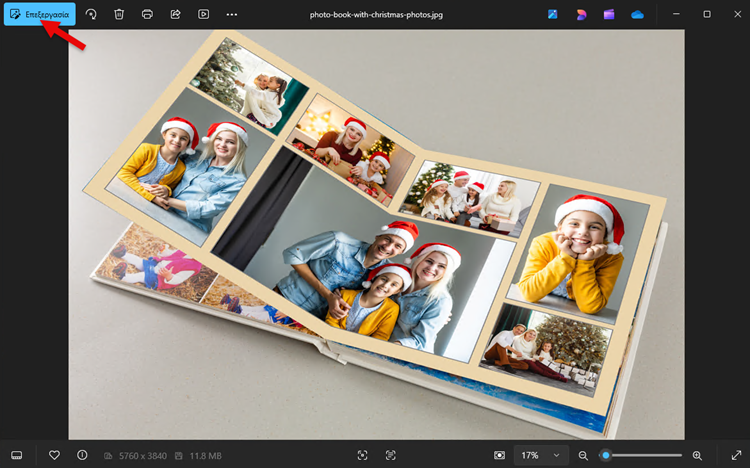Image resolution: width=750 pixels, height=468 pixels.
Task: Share the photo using the share icon
Action: [175, 14]
